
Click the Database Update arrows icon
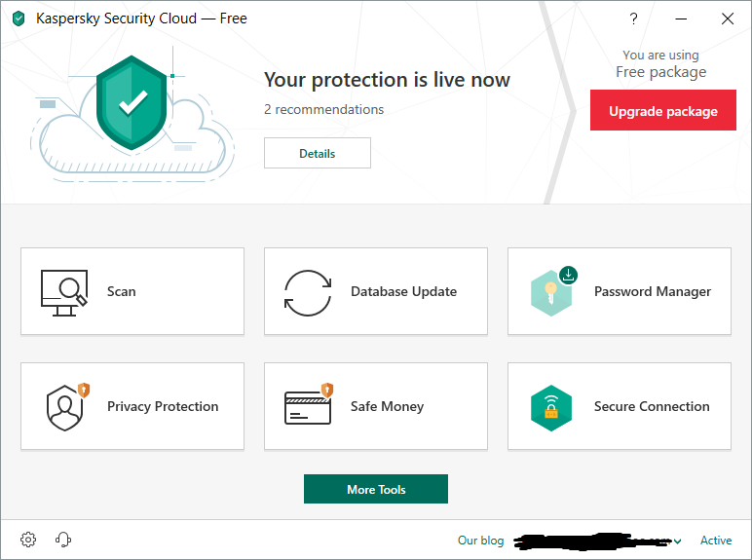(x=307, y=292)
